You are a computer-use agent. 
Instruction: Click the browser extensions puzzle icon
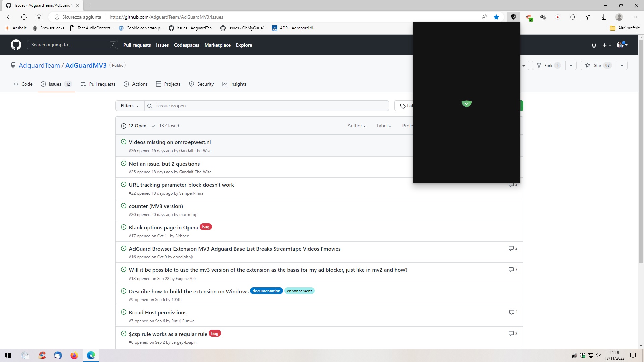pyautogui.click(x=573, y=17)
